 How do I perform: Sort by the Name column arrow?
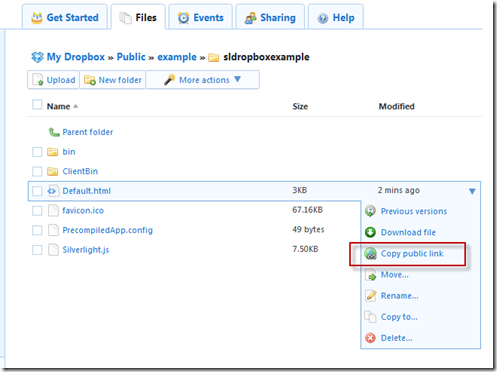(x=76, y=106)
